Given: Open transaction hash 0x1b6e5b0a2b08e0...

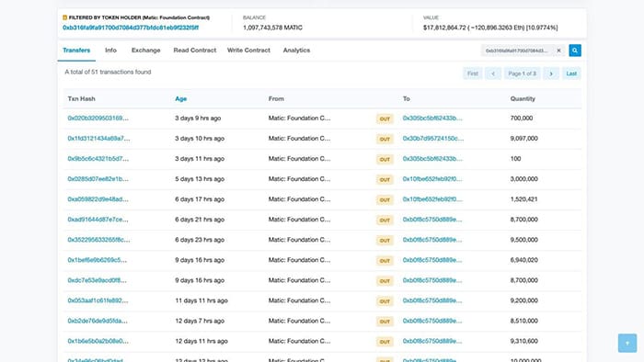Looking at the screenshot, I should point(98,342).
